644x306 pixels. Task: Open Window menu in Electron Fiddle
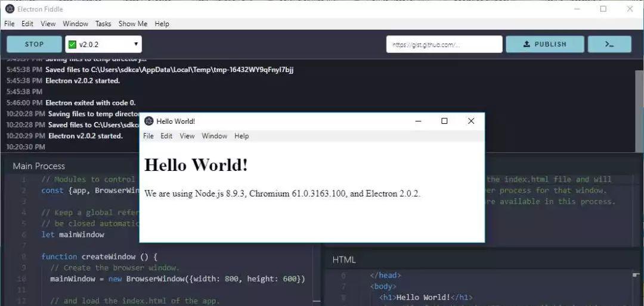pyautogui.click(x=75, y=24)
